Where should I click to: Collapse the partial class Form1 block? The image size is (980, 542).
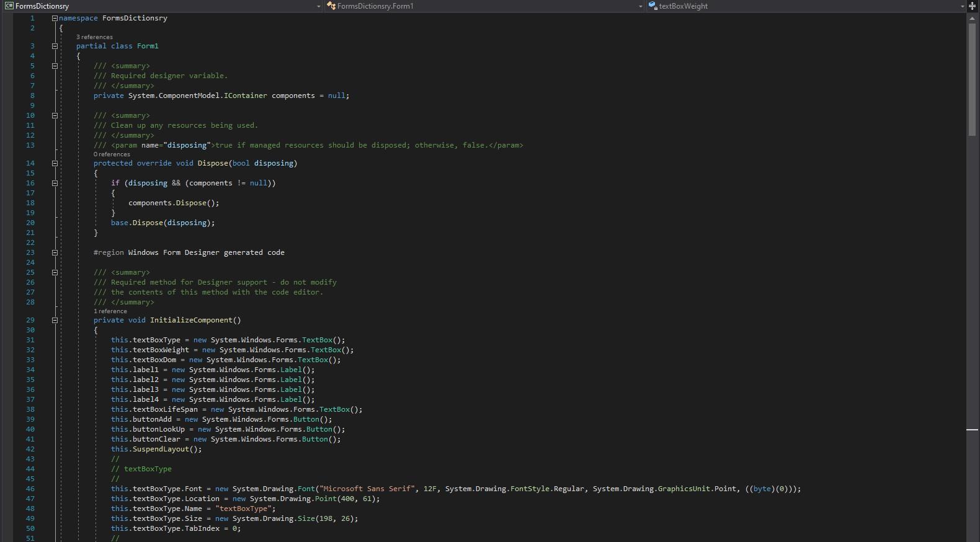55,46
